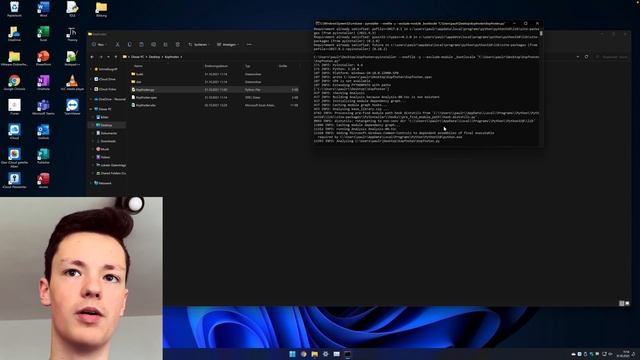Open the Notepad++ desktop shortcut
This screenshot has width=640, height=360.
tap(72, 58)
